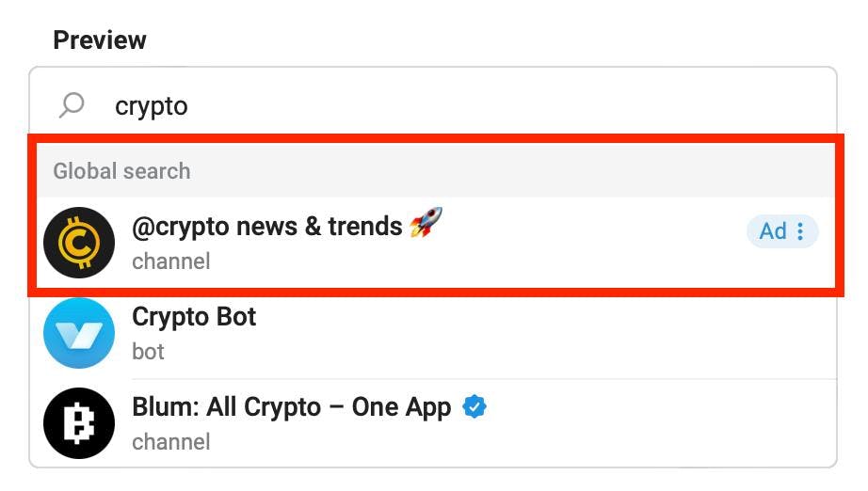868x491 pixels.
Task: Click the black Blum channel avatar
Action: click(79, 423)
